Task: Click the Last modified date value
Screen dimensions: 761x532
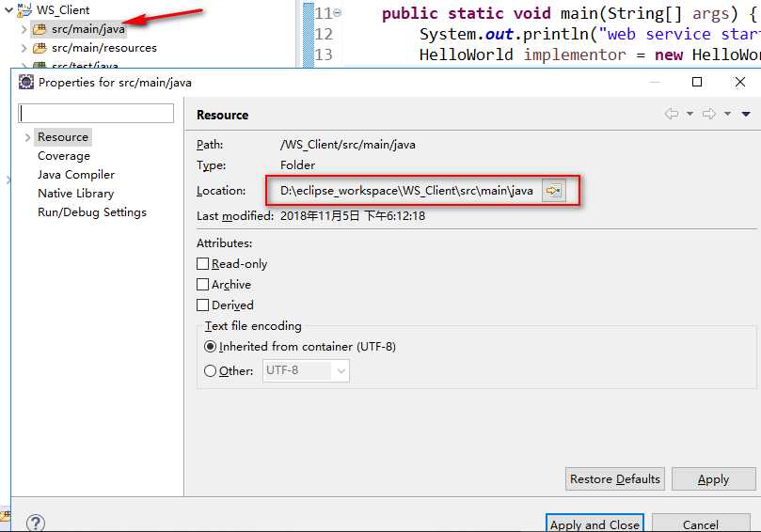Action: [353, 216]
